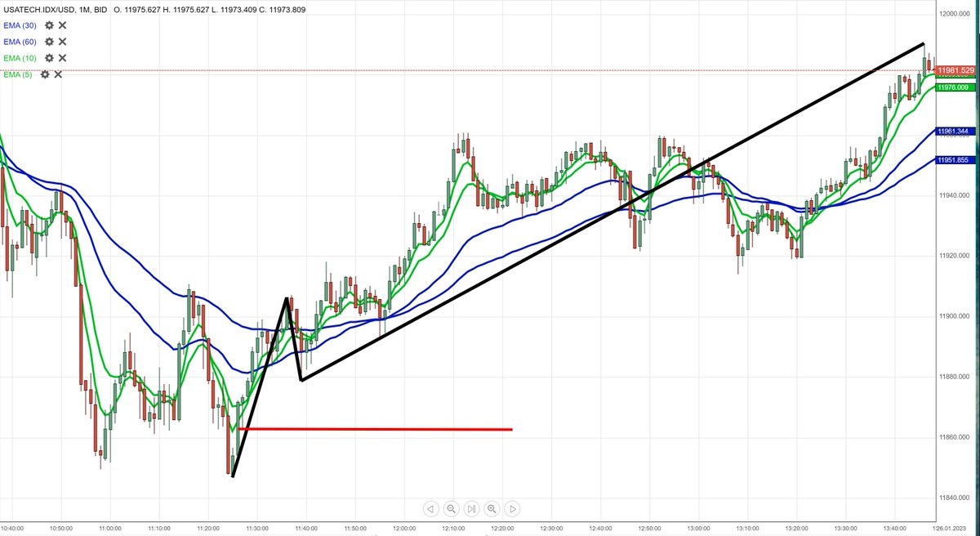Viewport: 980px width, 536px height.
Task: Select the EMA (10) indicator label
Action: 18,58
